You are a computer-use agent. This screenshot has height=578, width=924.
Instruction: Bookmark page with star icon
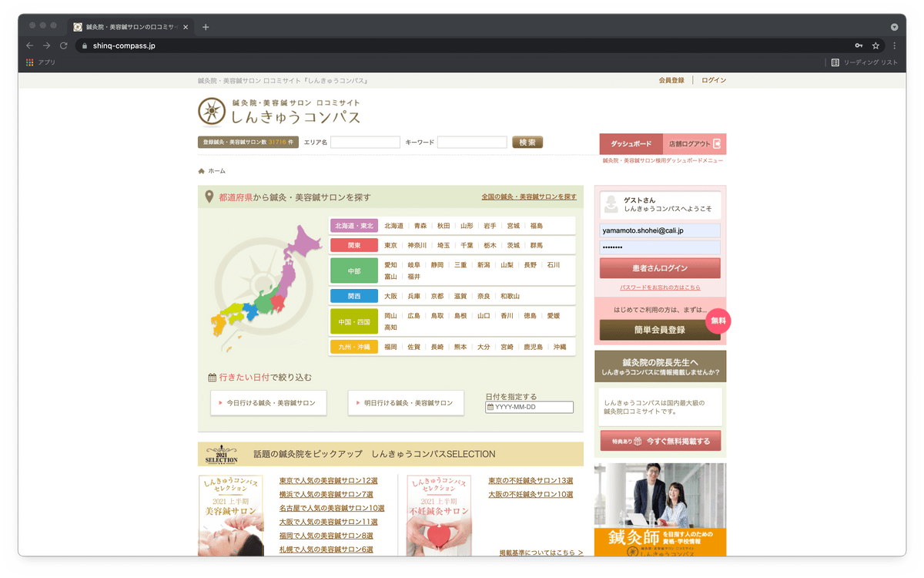point(875,45)
